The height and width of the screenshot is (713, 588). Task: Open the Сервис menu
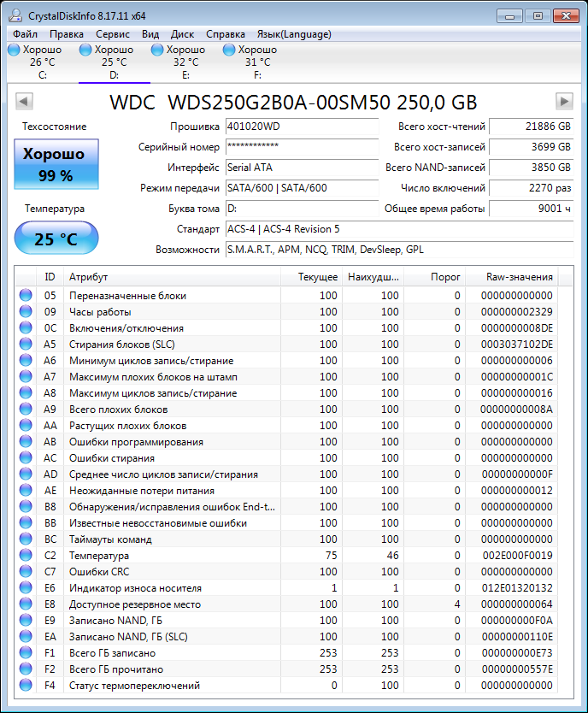(x=113, y=34)
